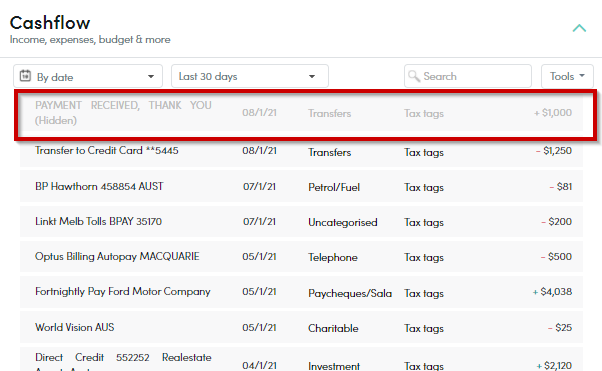Click the -$1,250 amount
This screenshot has width=602, height=371.
(x=554, y=151)
